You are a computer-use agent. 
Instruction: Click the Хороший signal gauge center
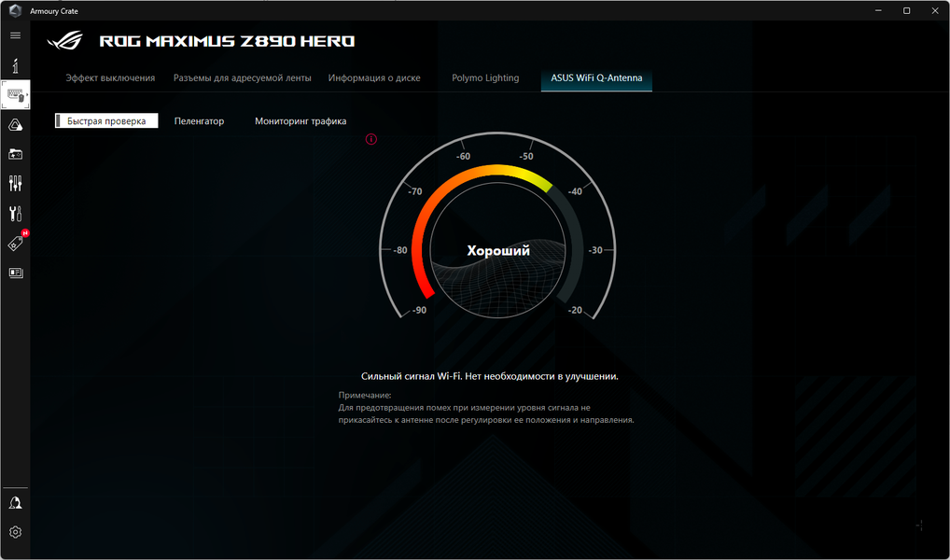point(498,250)
